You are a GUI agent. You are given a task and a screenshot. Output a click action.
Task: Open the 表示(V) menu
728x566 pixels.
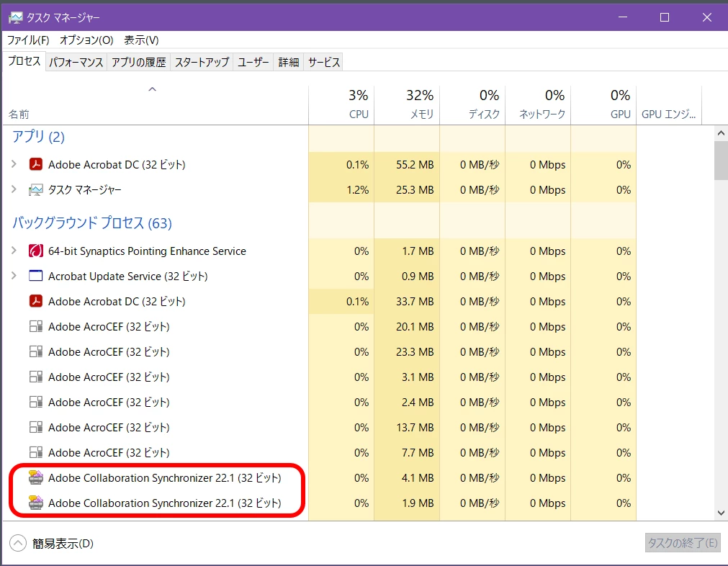141,40
